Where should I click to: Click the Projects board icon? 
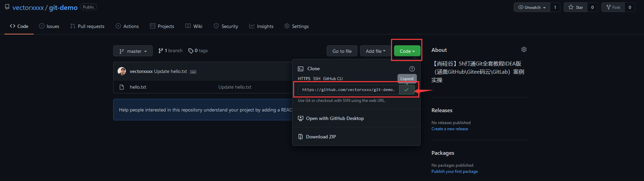tap(153, 26)
